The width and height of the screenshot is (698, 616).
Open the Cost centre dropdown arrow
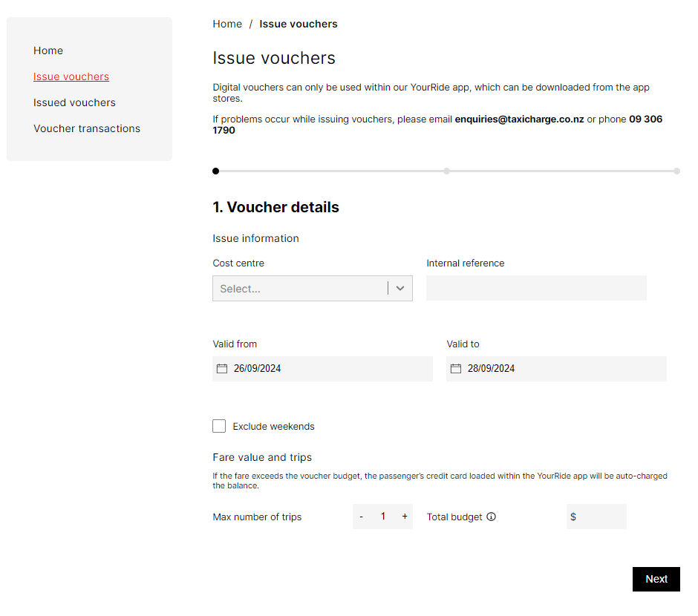point(400,289)
